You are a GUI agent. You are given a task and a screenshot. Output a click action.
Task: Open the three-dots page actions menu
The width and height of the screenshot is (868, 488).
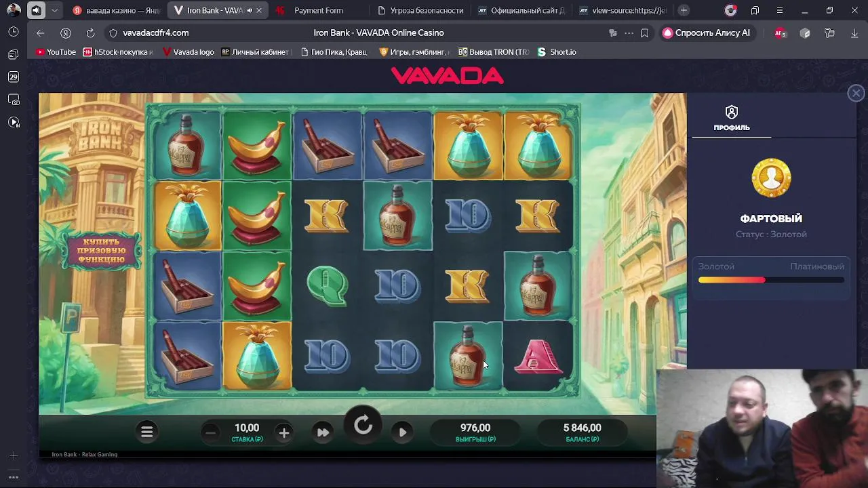click(629, 33)
